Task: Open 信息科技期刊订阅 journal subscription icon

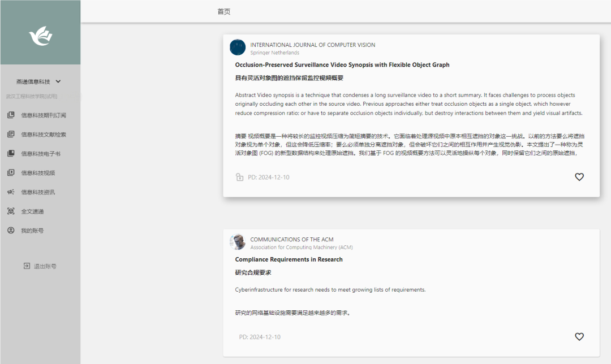Action: 10,115
